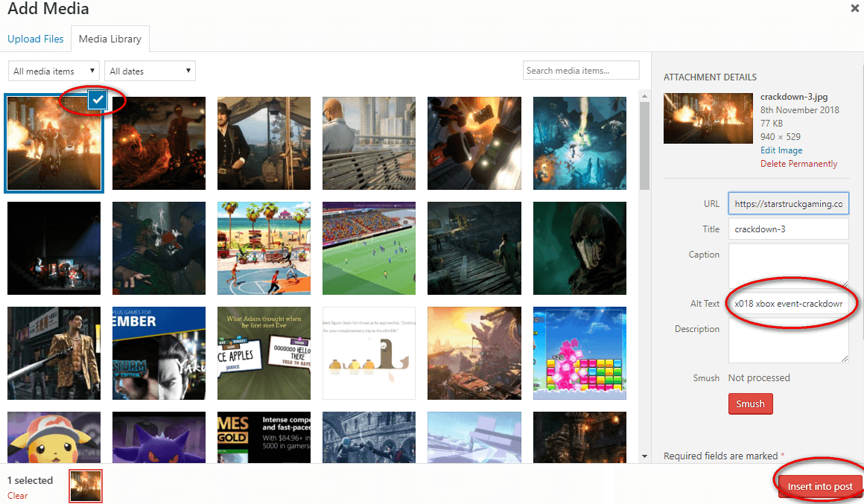Click the Description text area
864x504 pixels.
click(x=789, y=340)
